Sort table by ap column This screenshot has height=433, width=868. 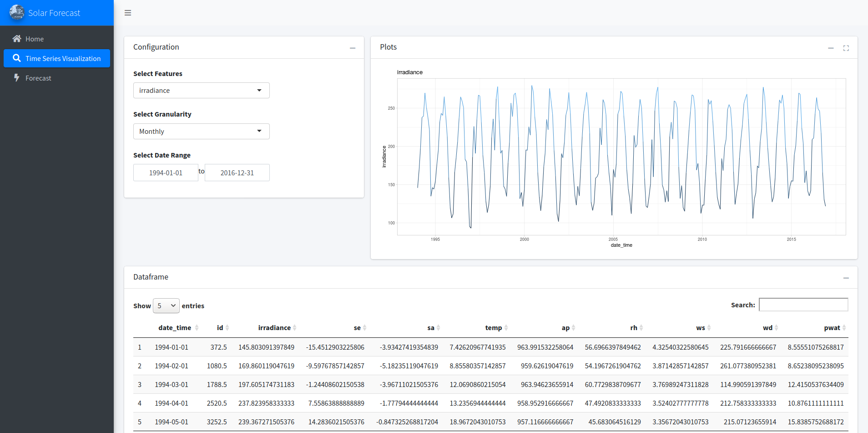(568, 328)
